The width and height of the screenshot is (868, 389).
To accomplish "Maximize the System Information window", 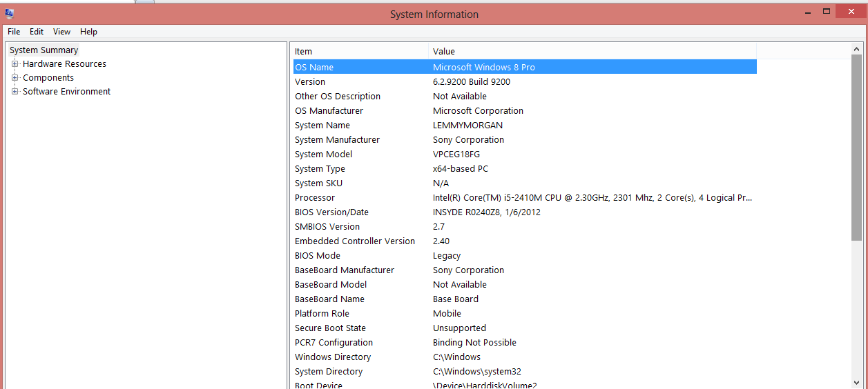I will click(x=827, y=11).
